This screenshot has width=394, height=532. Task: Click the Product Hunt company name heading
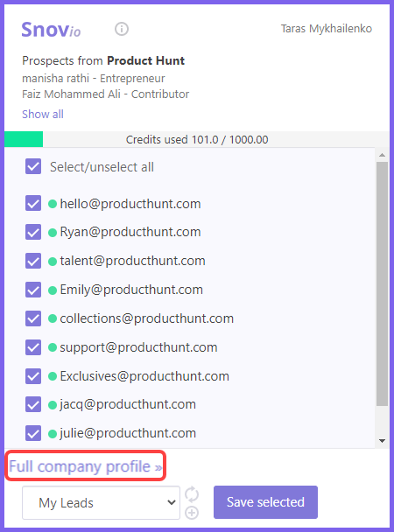click(146, 60)
